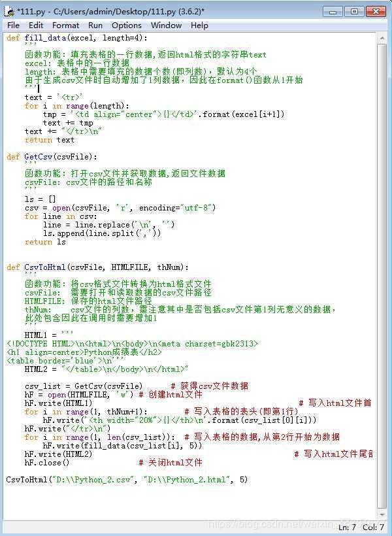The image size is (392, 536).
Task: Open the Options menu
Action: coord(127,25)
